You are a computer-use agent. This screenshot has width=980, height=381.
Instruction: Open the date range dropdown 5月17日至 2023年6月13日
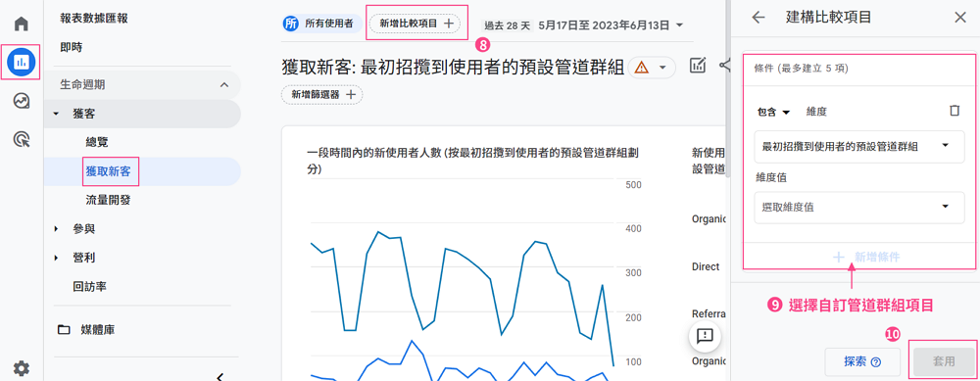(x=610, y=25)
